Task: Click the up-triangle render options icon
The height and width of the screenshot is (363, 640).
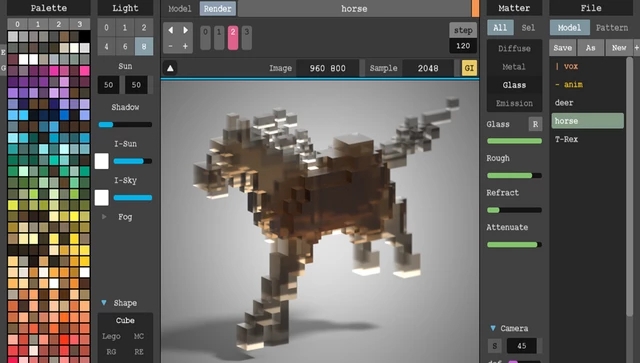Action: point(170,68)
